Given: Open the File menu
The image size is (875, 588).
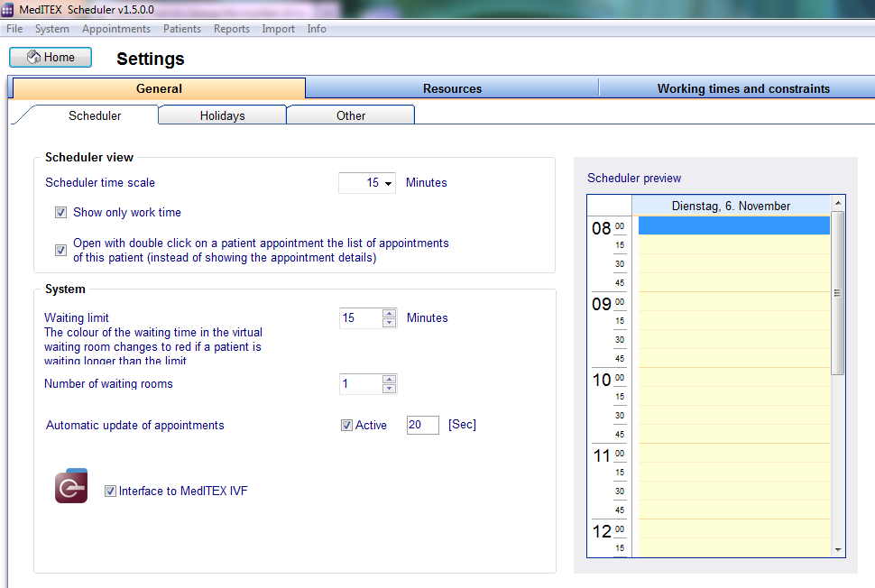Looking at the screenshot, I should click(14, 29).
